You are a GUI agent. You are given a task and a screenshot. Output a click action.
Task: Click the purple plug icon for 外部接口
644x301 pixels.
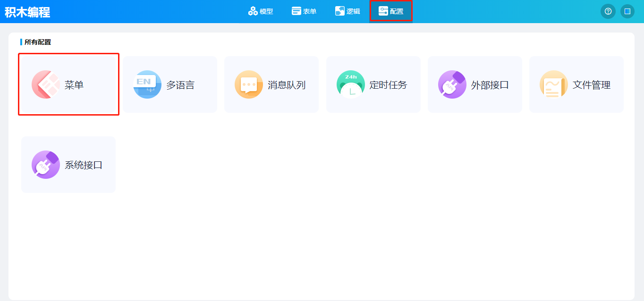coord(452,84)
